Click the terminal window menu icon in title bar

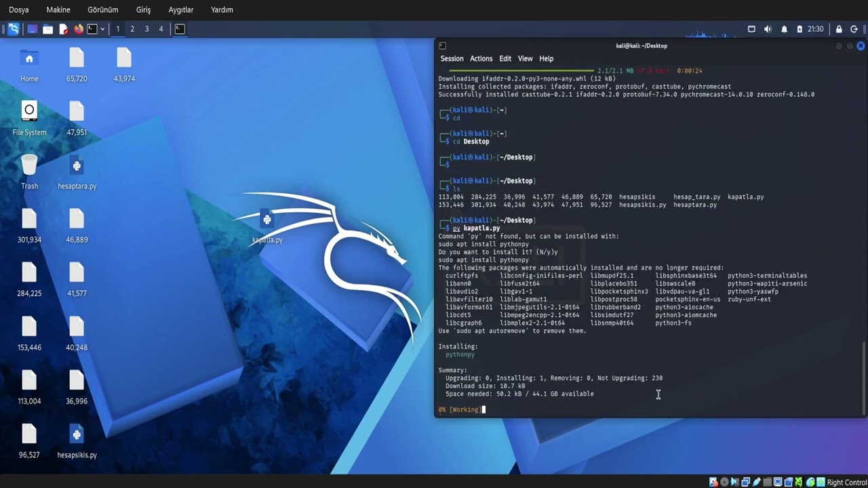pyautogui.click(x=442, y=45)
